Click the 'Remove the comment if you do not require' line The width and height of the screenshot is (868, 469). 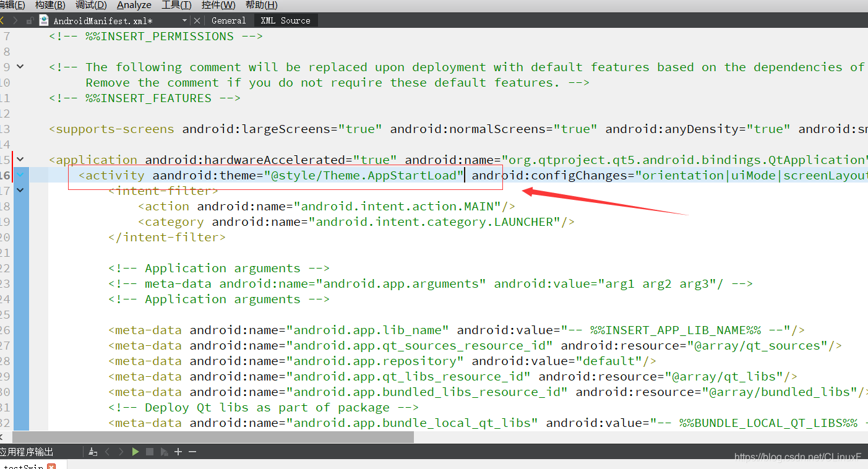click(338, 82)
